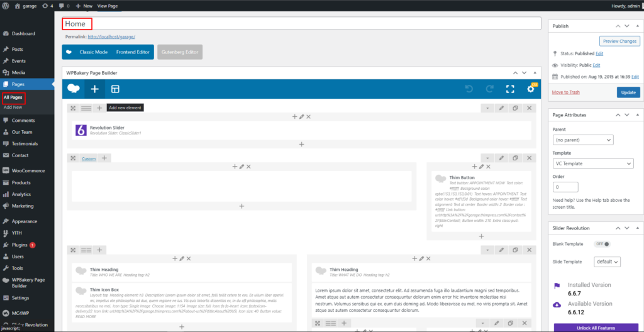Open the Slide Template default dropdown
This screenshot has height=332, width=644.
pos(607,262)
